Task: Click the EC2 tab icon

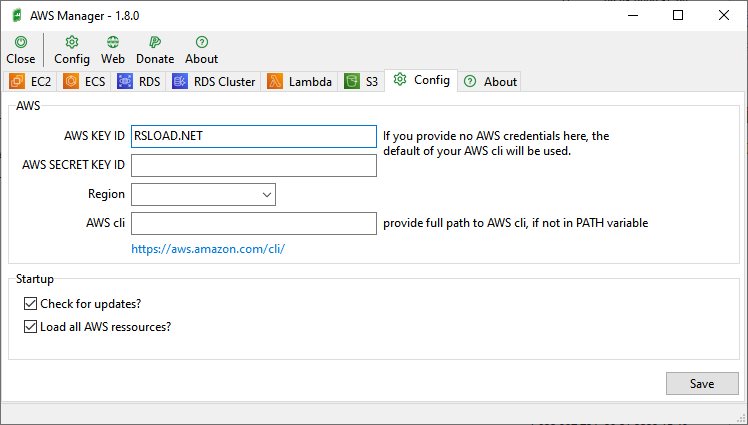Action: pos(17,81)
